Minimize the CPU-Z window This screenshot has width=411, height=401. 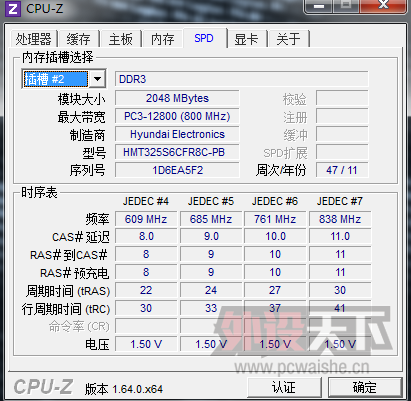pos(318,5)
